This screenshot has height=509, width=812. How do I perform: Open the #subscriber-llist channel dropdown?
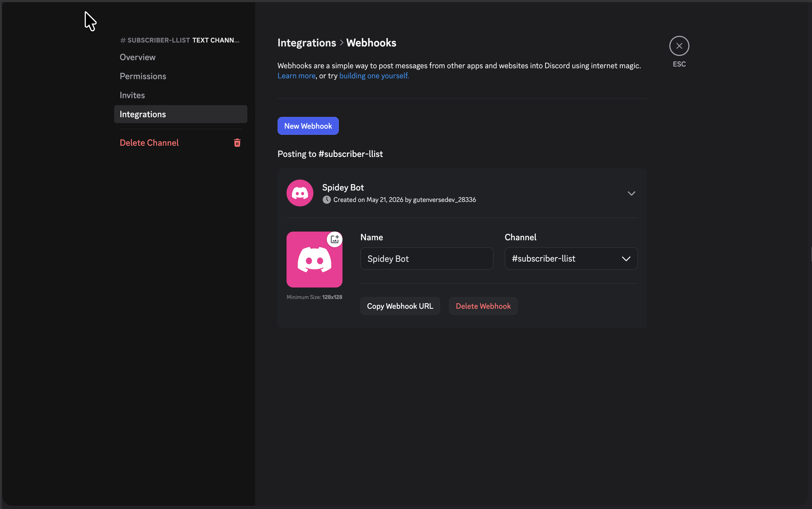[571, 258]
